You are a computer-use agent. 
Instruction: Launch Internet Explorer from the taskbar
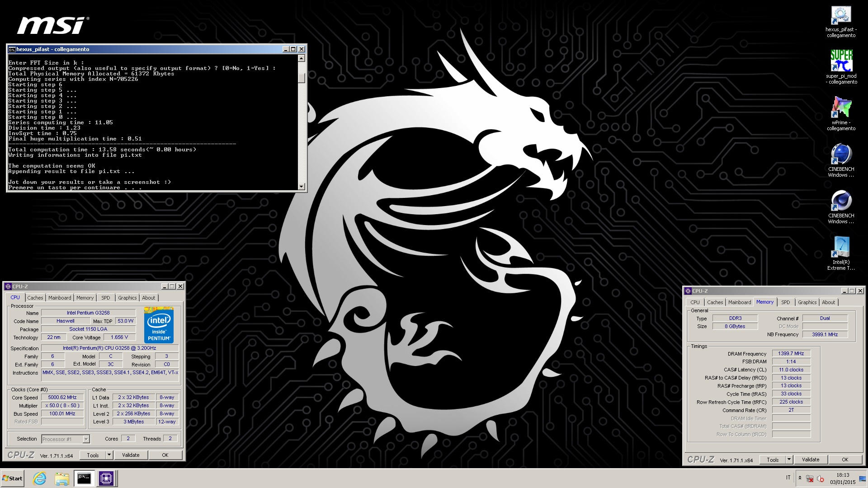[x=40, y=478]
